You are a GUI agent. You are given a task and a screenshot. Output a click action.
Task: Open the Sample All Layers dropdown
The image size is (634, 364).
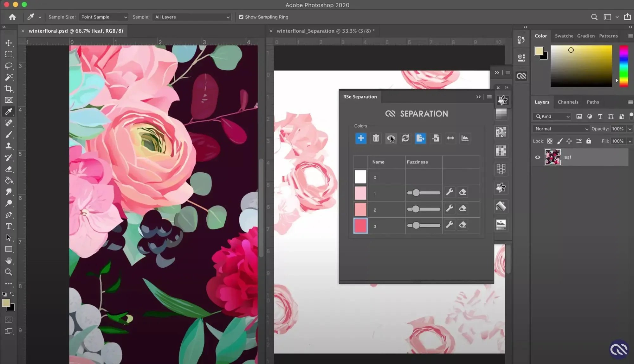click(x=192, y=17)
